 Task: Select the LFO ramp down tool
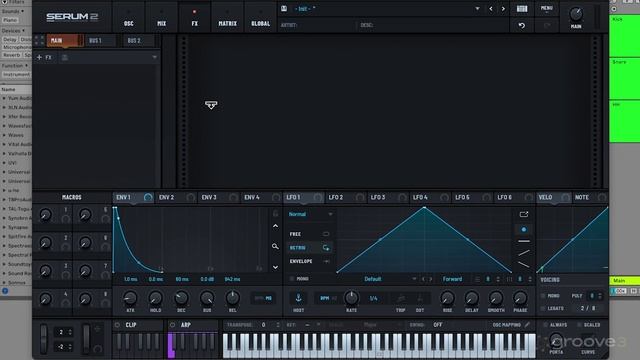(524, 264)
